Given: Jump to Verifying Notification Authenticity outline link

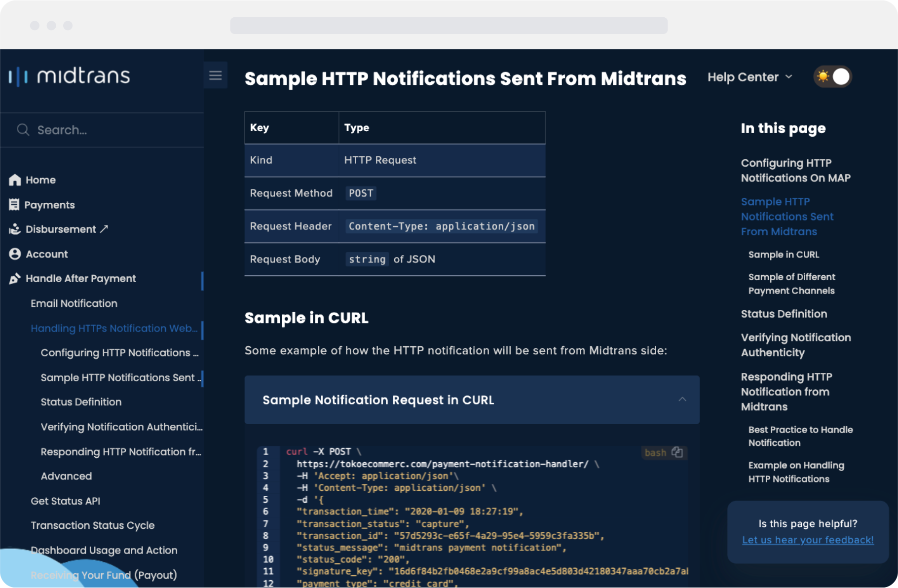Looking at the screenshot, I should [795, 345].
